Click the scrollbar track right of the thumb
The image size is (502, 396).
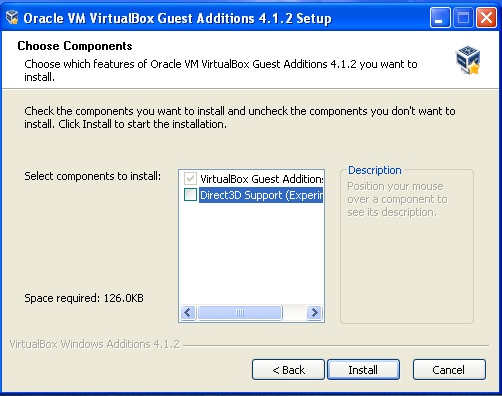(295, 313)
